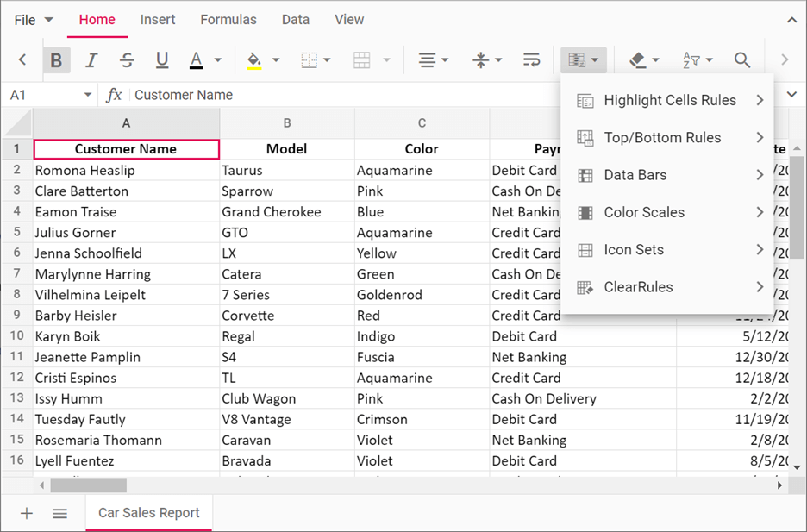807x532 pixels.
Task: Click the Sort and Filter icon
Action: 691,59
